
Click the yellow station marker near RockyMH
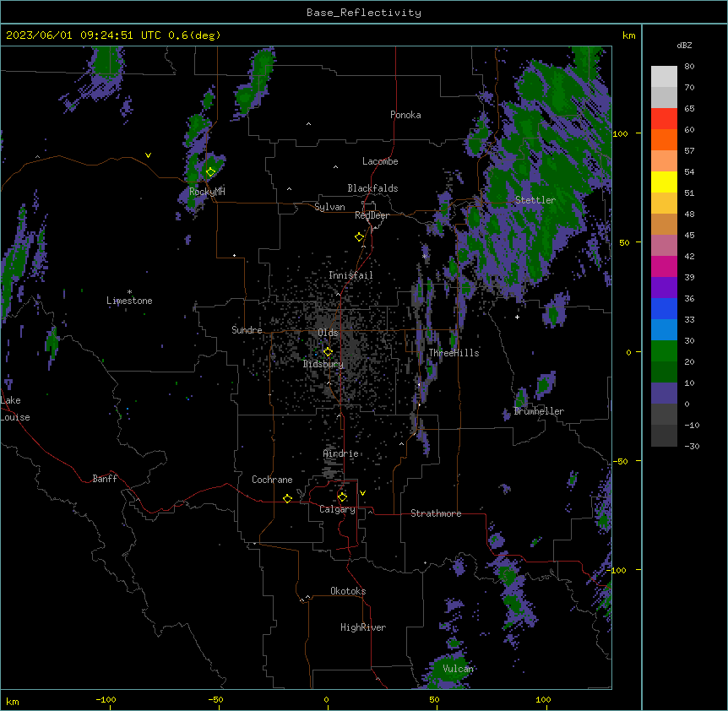pyautogui.click(x=210, y=172)
